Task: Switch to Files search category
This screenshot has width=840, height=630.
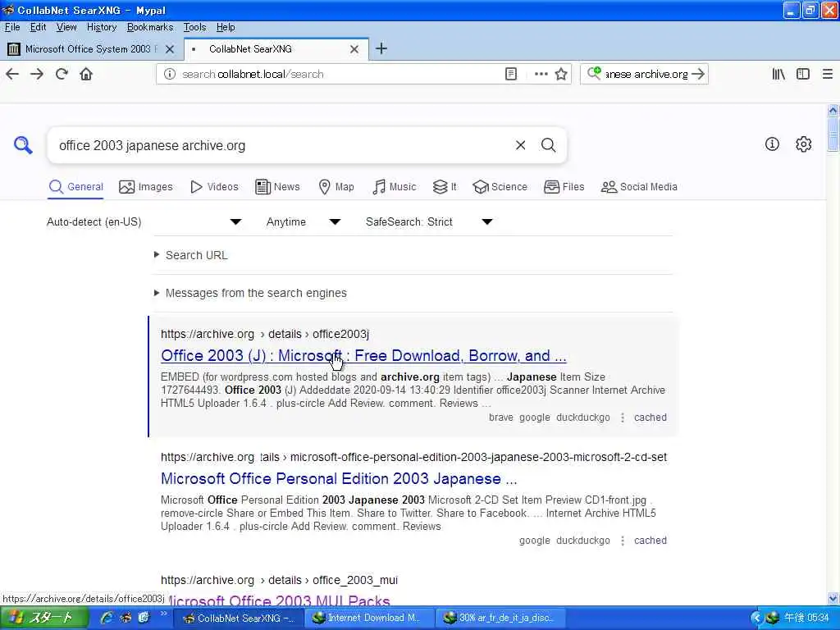Action: tap(564, 187)
